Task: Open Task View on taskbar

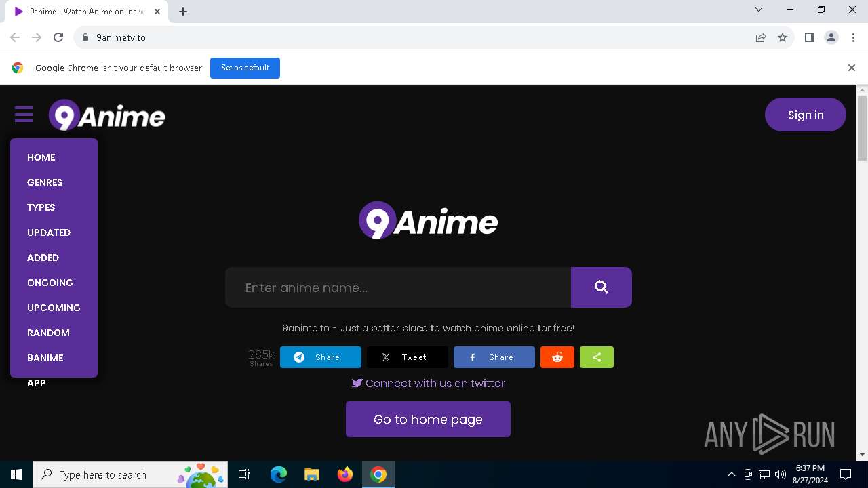Action: [244, 474]
